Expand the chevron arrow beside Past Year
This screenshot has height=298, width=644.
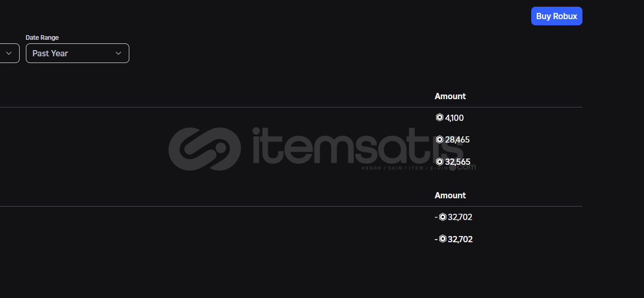pos(118,53)
